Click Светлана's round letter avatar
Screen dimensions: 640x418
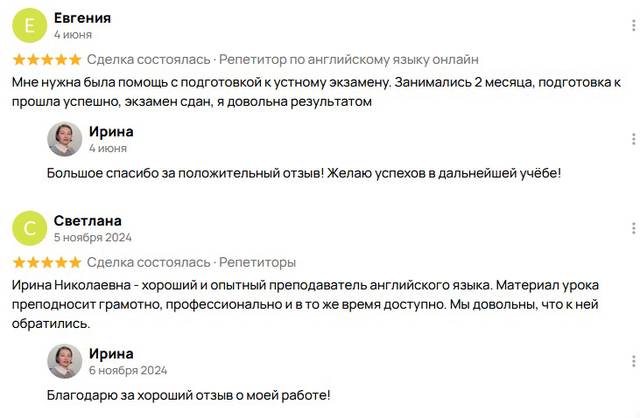(29, 228)
